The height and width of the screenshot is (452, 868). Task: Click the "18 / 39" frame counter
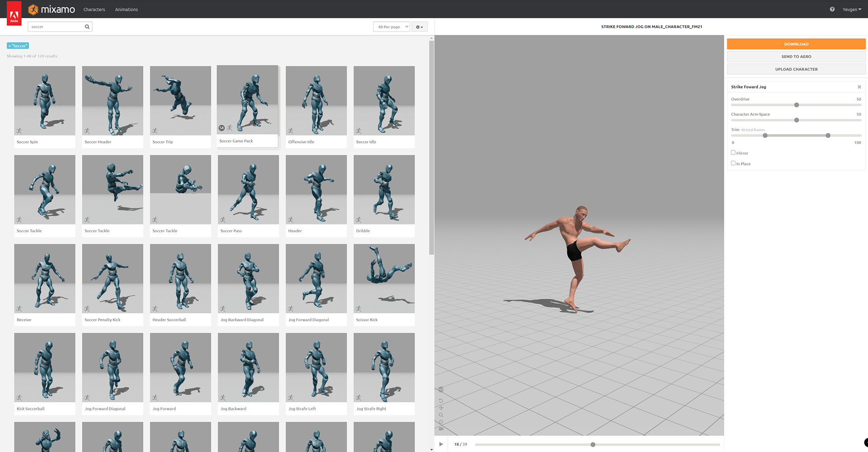(x=461, y=444)
